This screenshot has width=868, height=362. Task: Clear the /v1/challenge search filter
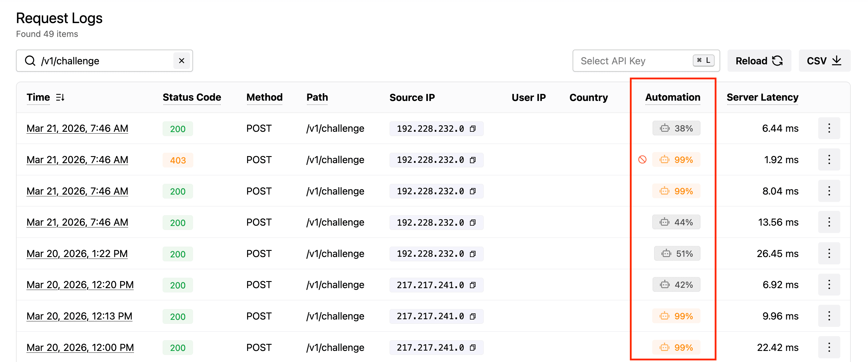pos(181,61)
